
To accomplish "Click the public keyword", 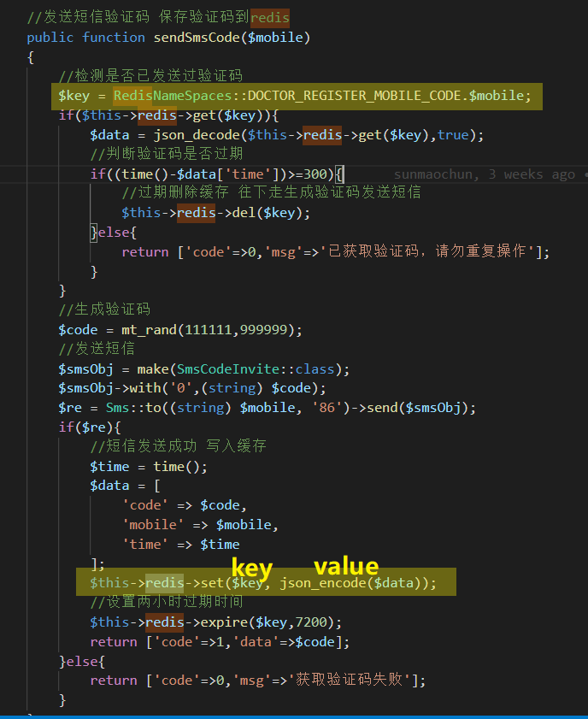I will tap(50, 38).
